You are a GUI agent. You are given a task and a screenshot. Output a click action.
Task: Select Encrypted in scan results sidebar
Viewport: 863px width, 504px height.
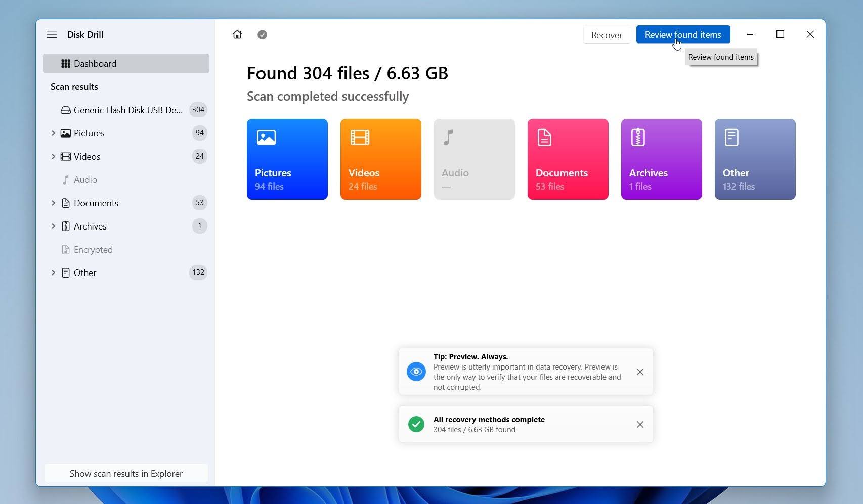[x=126, y=249]
